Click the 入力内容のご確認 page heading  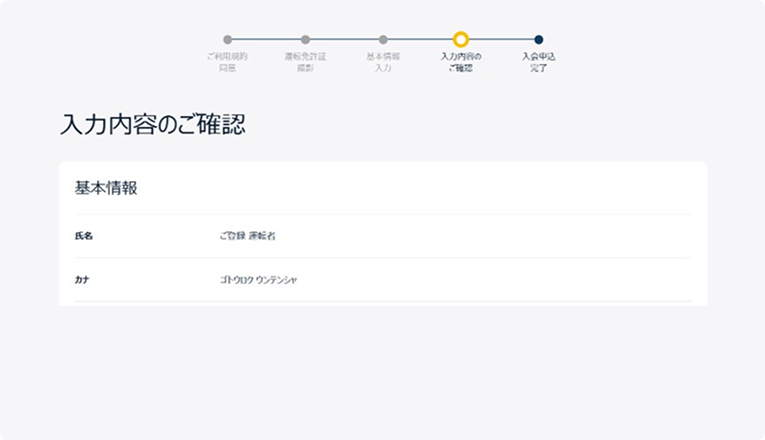point(153,124)
